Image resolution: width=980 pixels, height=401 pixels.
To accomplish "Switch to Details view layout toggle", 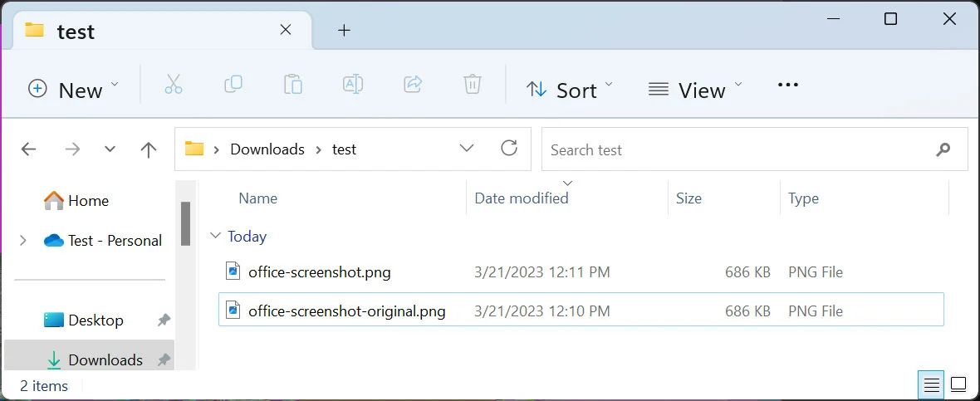I will [932, 385].
